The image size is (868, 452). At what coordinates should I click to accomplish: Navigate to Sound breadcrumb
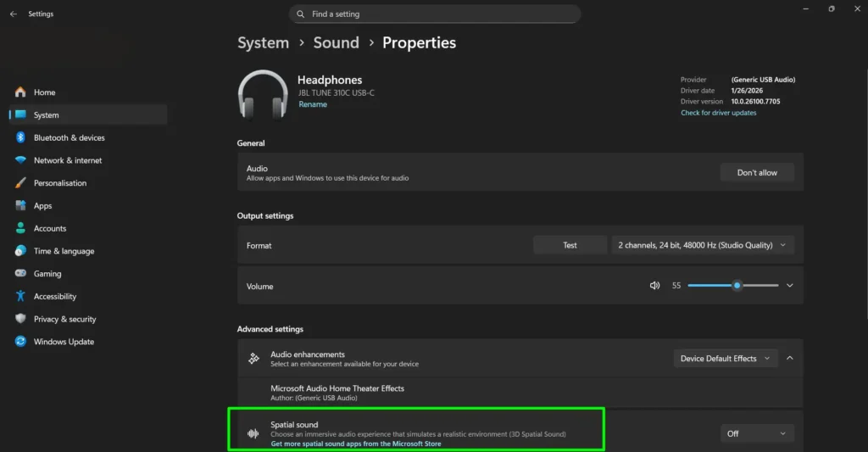(x=336, y=42)
